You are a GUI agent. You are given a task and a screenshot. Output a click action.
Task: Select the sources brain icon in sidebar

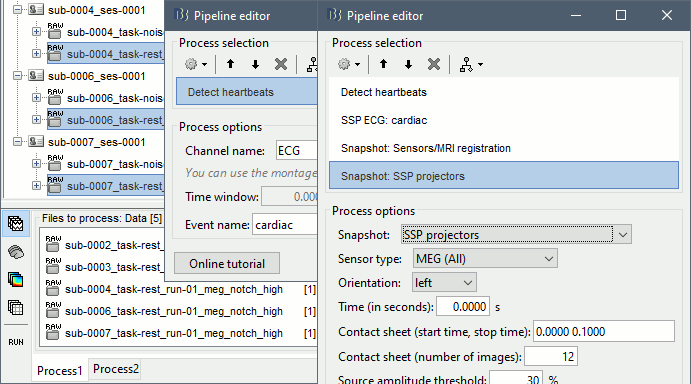[x=16, y=252]
